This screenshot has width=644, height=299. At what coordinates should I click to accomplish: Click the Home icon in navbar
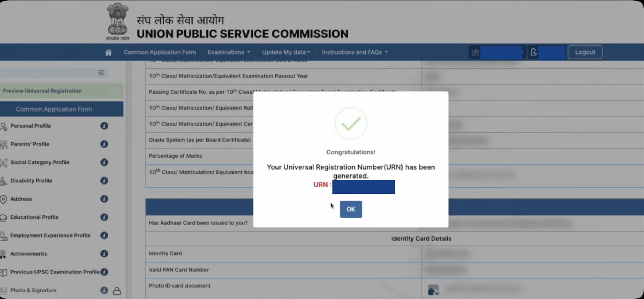tap(108, 53)
